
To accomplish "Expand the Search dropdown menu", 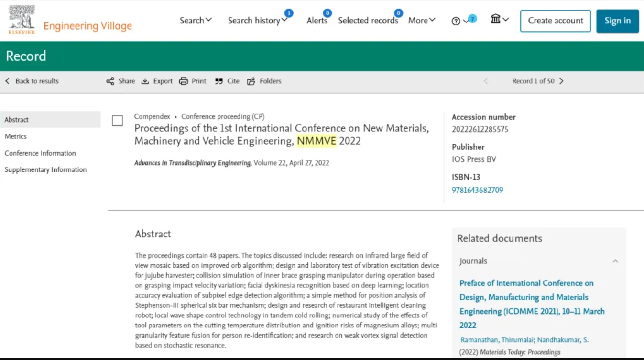I will (196, 21).
